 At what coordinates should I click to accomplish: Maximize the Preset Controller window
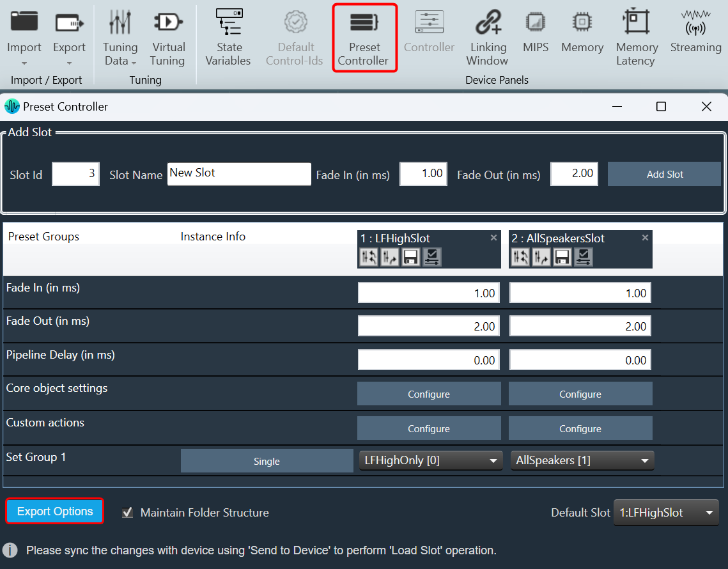[x=661, y=106]
